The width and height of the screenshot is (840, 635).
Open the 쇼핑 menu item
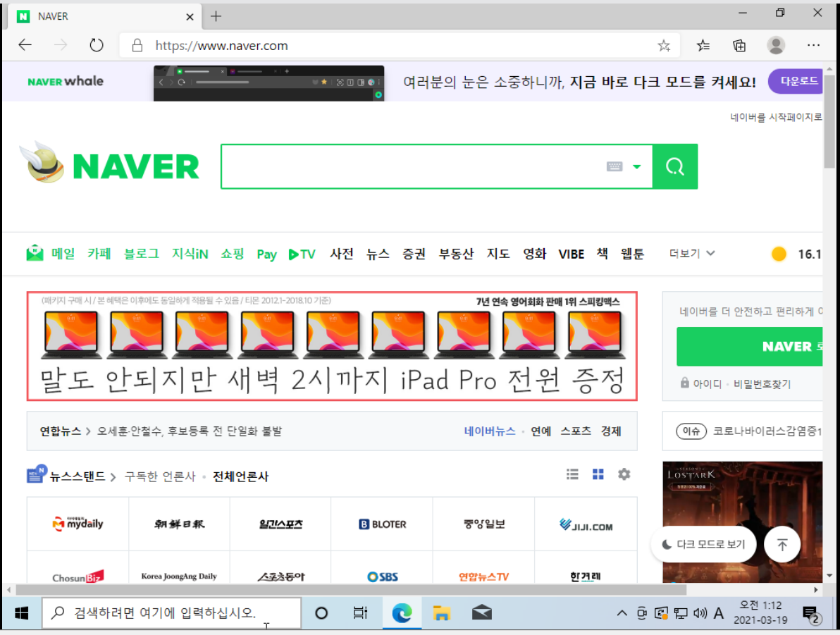233,254
